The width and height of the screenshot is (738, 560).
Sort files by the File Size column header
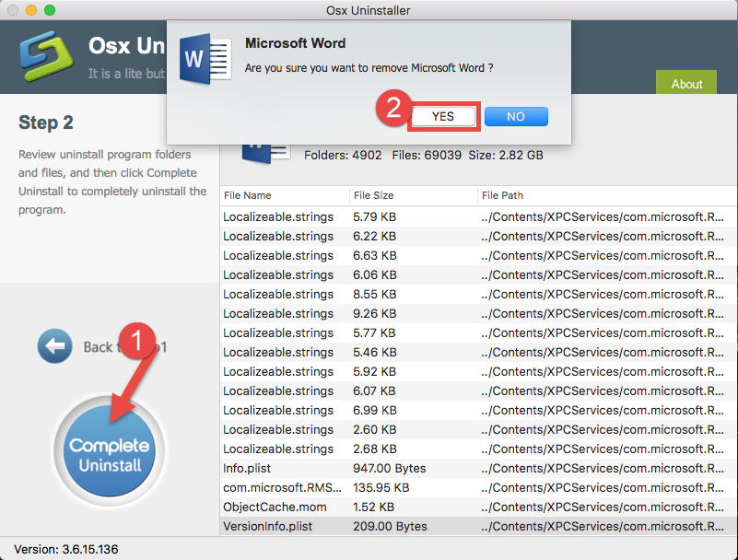tap(372, 195)
